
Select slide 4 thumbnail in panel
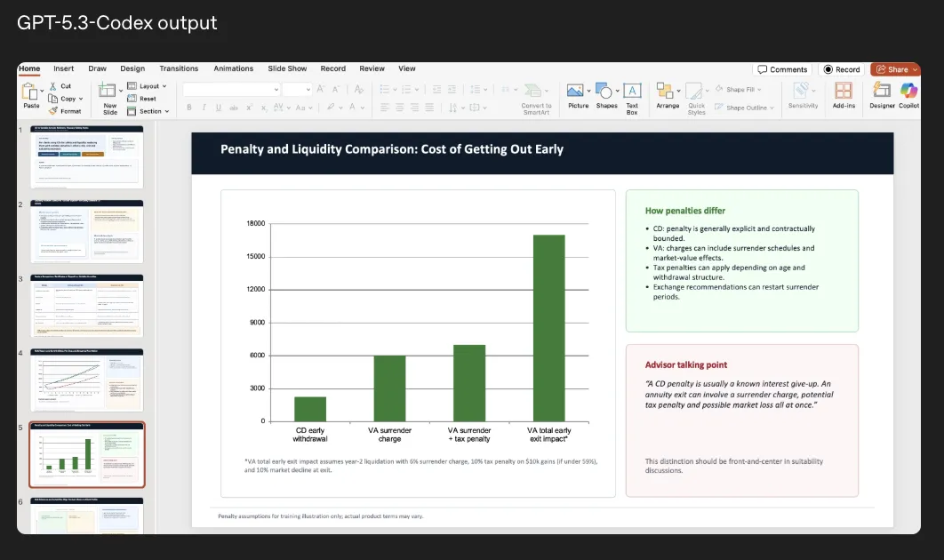point(87,380)
